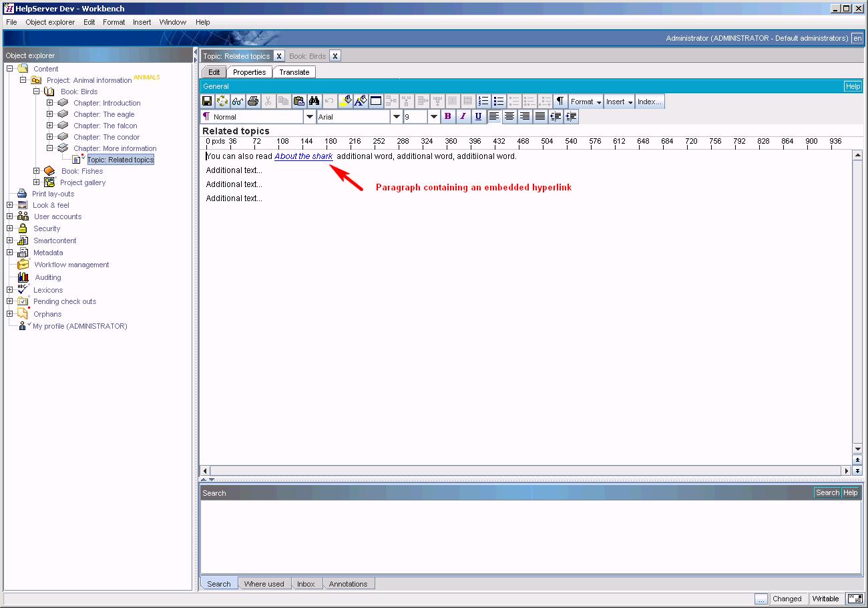Select Workflow management item

click(x=71, y=265)
